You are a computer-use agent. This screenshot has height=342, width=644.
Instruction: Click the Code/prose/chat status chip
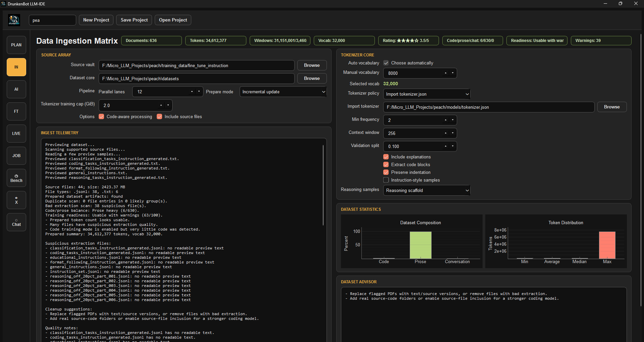coord(473,41)
